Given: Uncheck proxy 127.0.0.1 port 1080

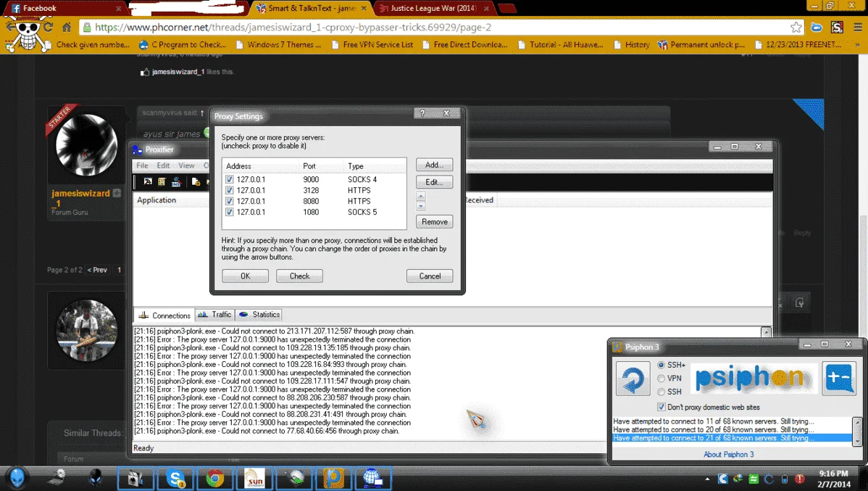Looking at the screenshot, I should [229, 212].
